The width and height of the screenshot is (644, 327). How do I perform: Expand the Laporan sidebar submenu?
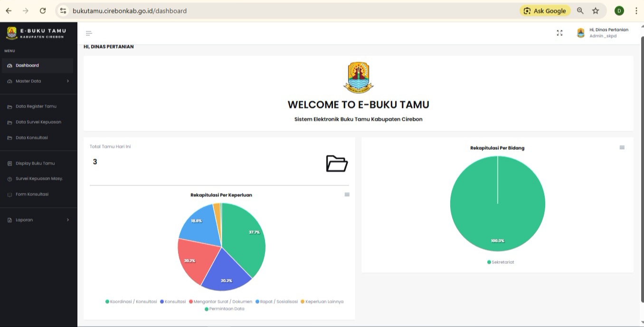pyautogui.click(x=38, y=220)
